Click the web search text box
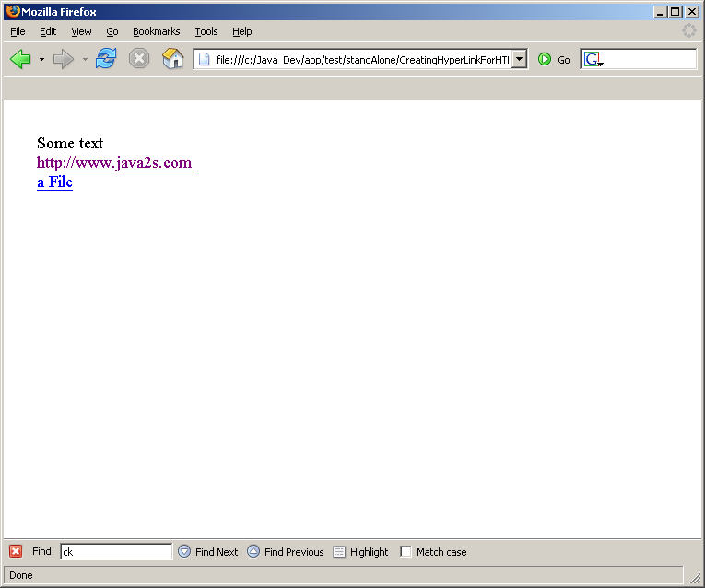 [650, 59]
